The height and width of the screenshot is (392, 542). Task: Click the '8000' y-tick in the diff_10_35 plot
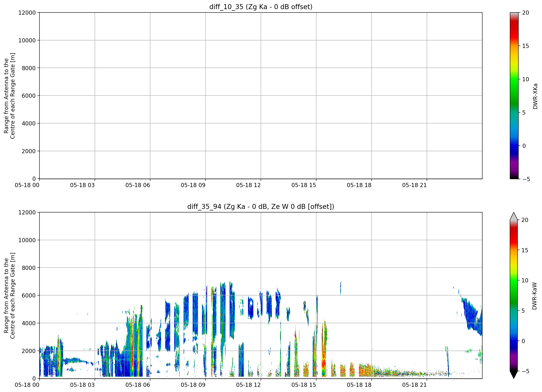coord(29,68)
